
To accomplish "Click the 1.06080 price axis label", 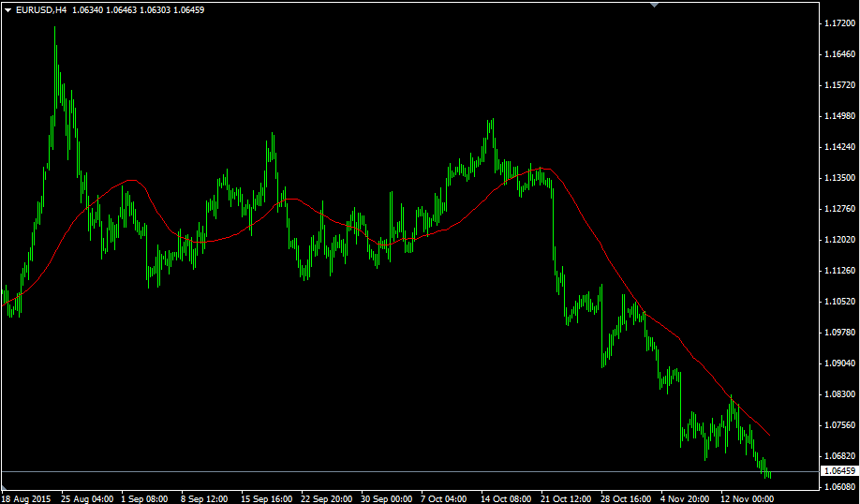I will [x=839, y=486].
